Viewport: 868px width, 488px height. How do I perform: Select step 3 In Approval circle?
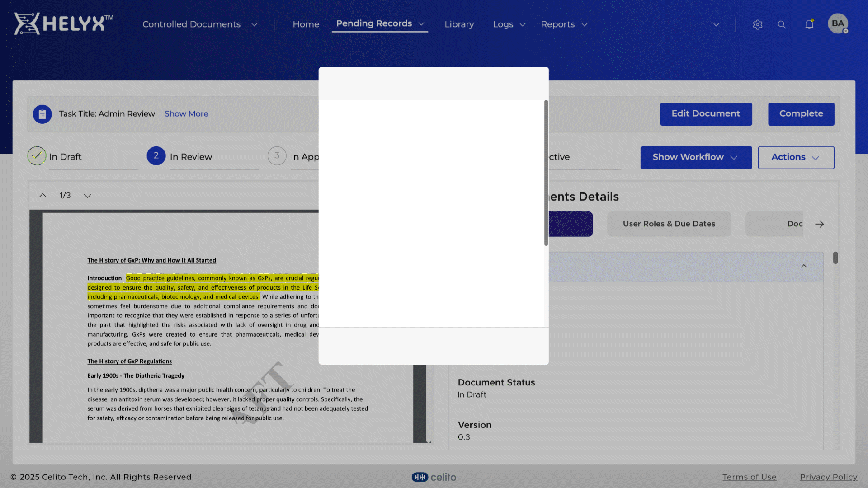(x=277, y=156)
